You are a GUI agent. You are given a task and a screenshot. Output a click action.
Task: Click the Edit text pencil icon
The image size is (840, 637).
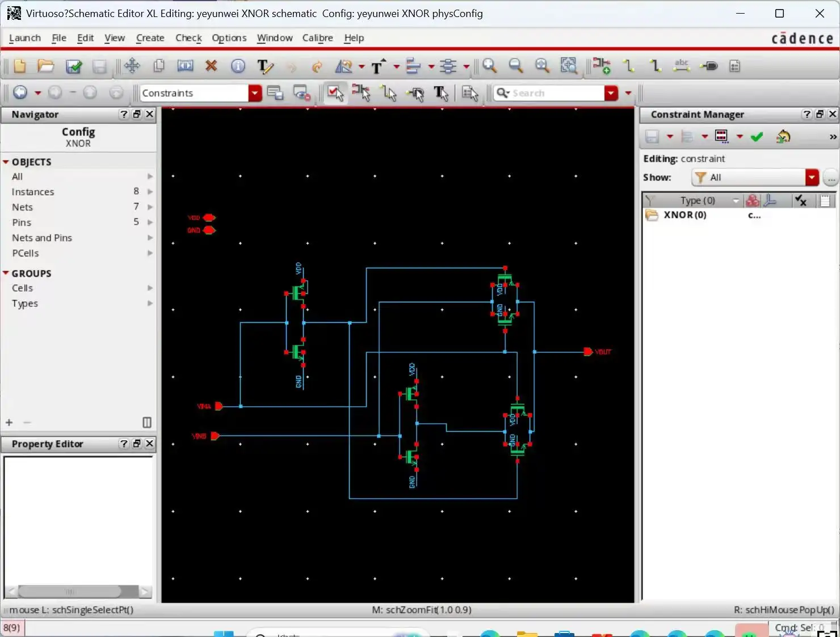click(264, 66)
